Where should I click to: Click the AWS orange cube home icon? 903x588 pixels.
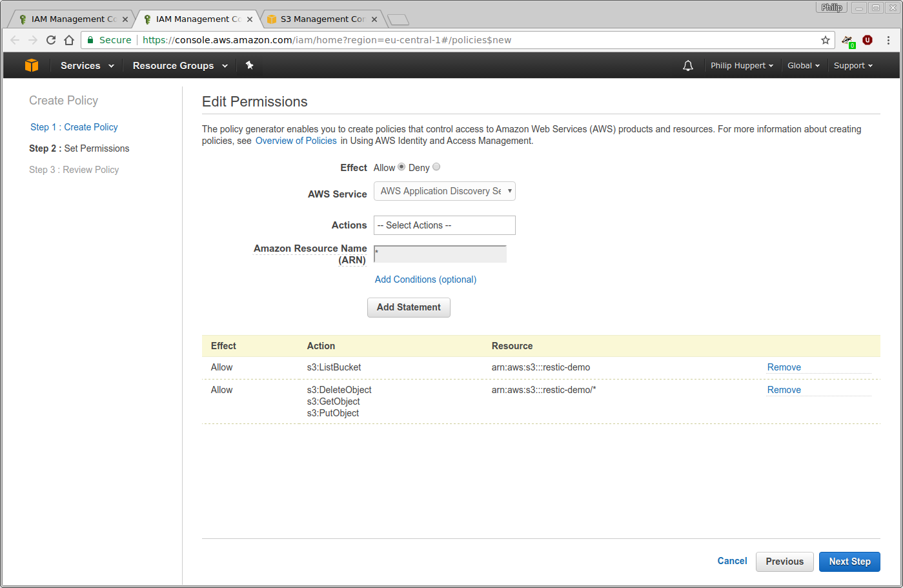tap(32, 65)
